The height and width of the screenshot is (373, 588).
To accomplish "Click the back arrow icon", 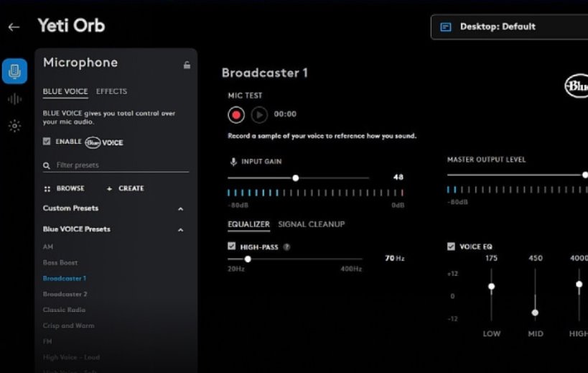I will click(14, 27).
